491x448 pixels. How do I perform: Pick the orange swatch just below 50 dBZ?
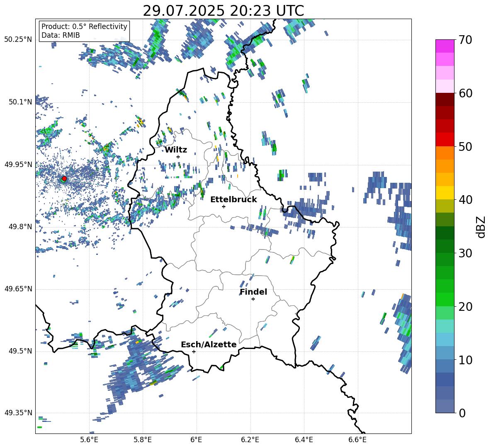[x=445, y=153]
